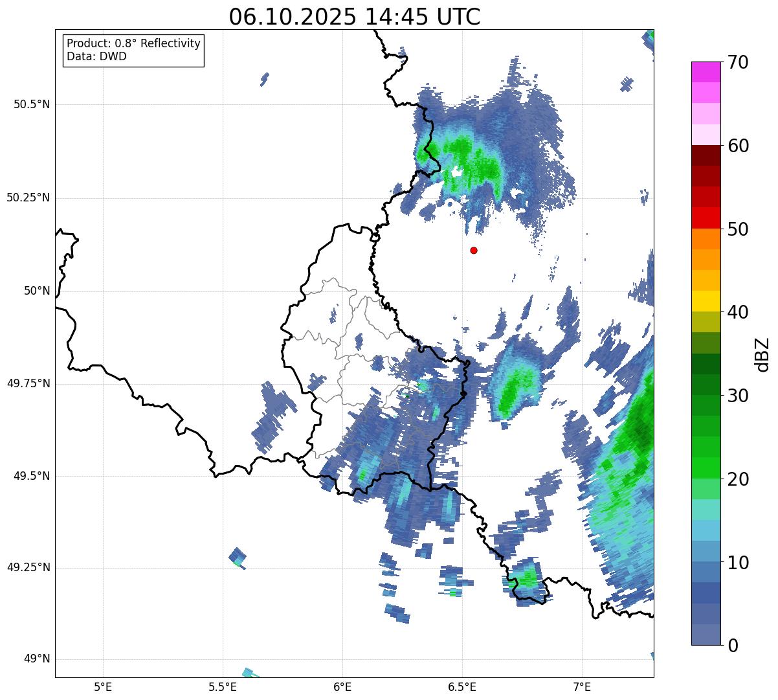The width and height of the screenshot is (778, 700).
Task: Click the 6.5°E longitude label
Action: (462, 686)
